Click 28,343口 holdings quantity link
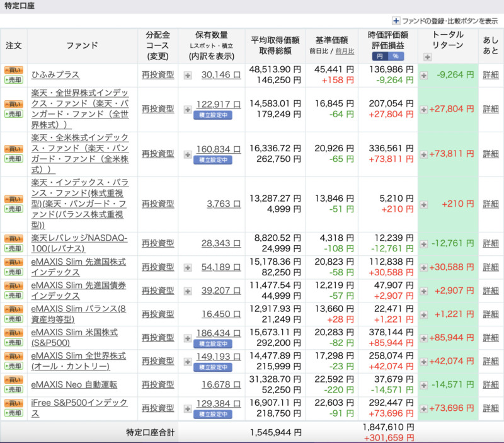The height and width of the screenshot is (443, 504). (221, 243)
